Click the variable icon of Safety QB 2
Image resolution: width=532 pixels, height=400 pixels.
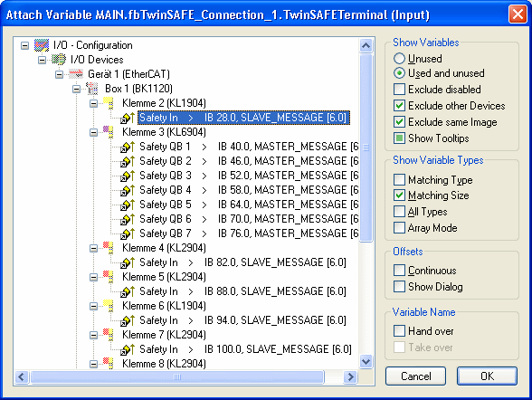[128, 161]
